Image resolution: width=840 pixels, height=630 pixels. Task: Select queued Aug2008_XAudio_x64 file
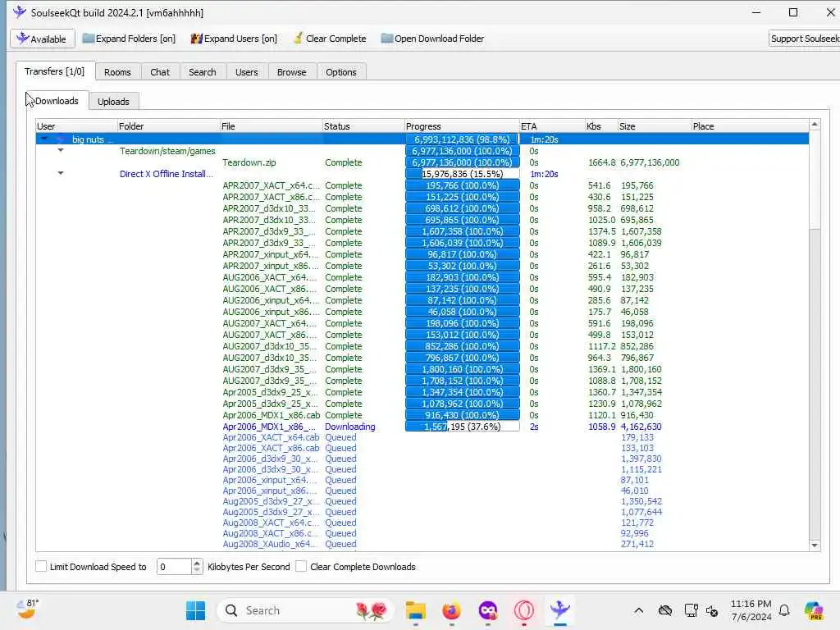coord(422,544)
